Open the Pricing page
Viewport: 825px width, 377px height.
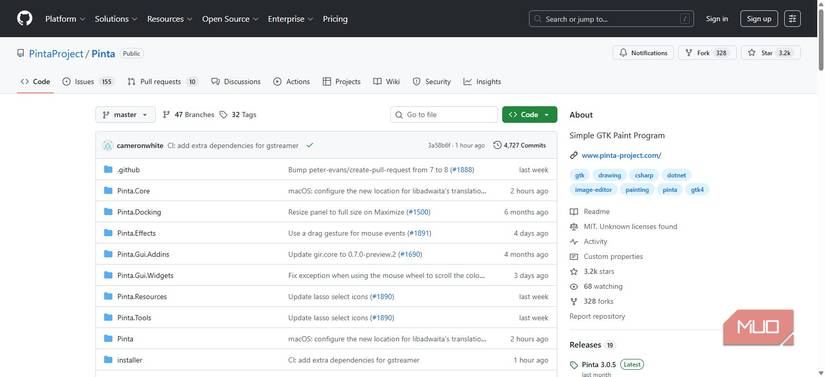tap(335, 19)
